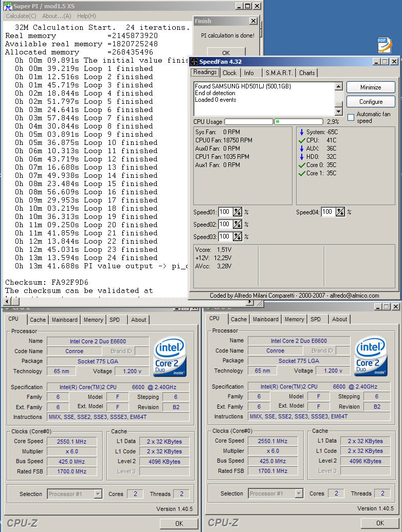Image resolution: width=402 pixels, height=532 pixels.
Task: Open About tab in left CPU-Z window
Action: [x=138, y=320]
